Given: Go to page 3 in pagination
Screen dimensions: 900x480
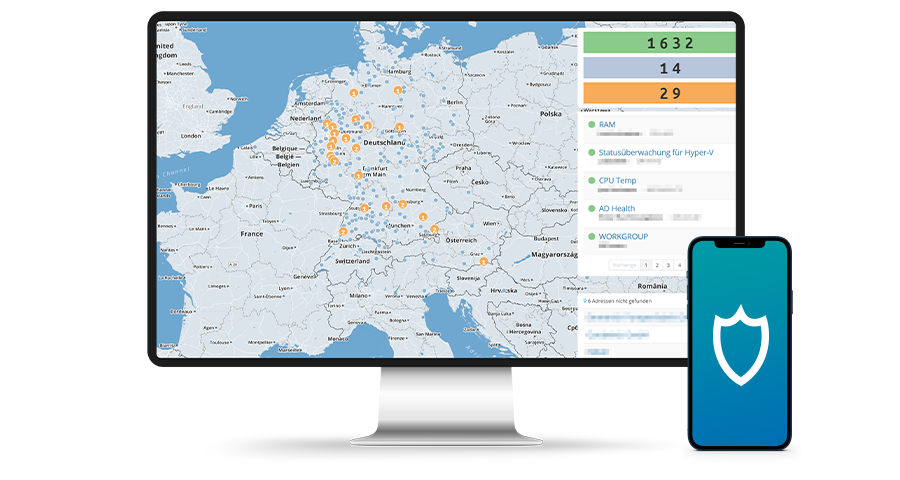Looking at the screenshot, I should [668, 265].
